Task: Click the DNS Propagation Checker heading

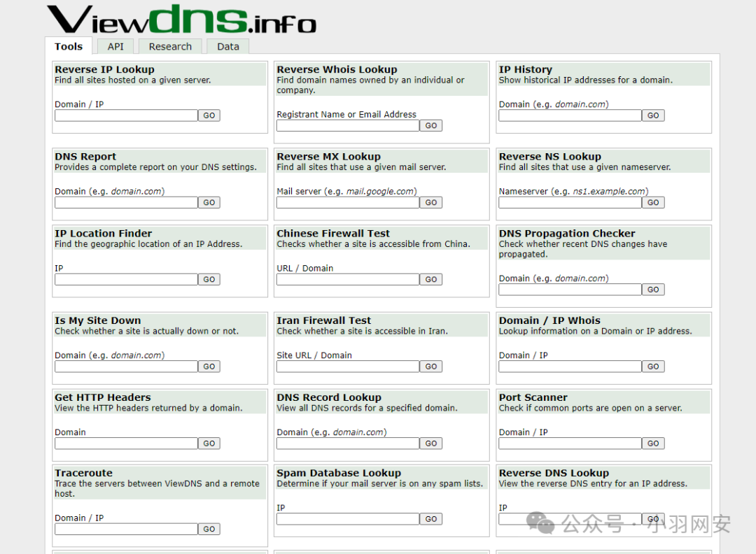Action: tap(567, 233)
